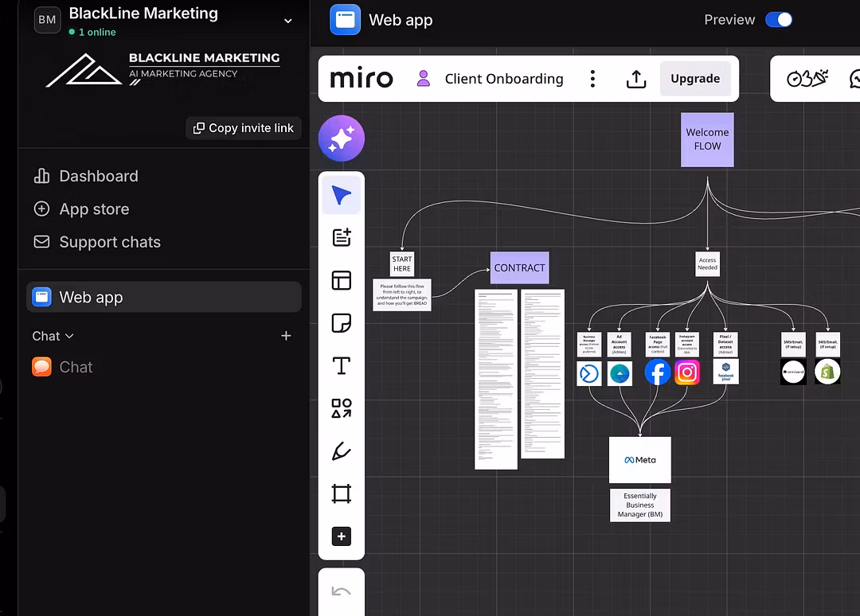Click the Upgrade button
The width and height of the screenshot is (860, 616).
(695, 79)
